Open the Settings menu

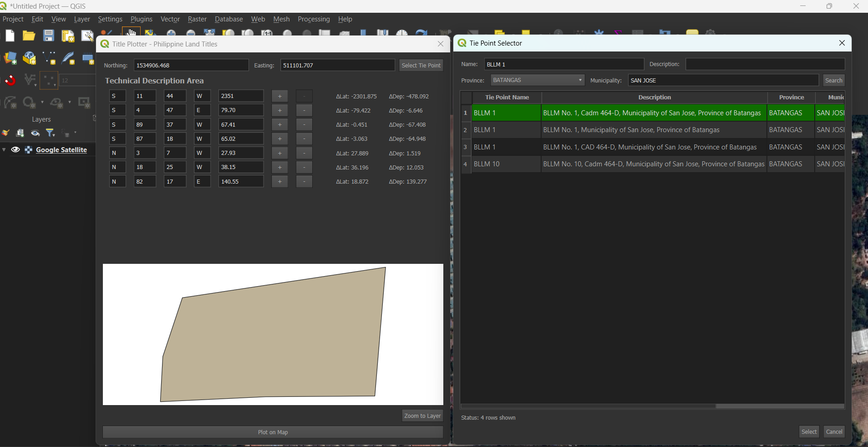[110, 19]
